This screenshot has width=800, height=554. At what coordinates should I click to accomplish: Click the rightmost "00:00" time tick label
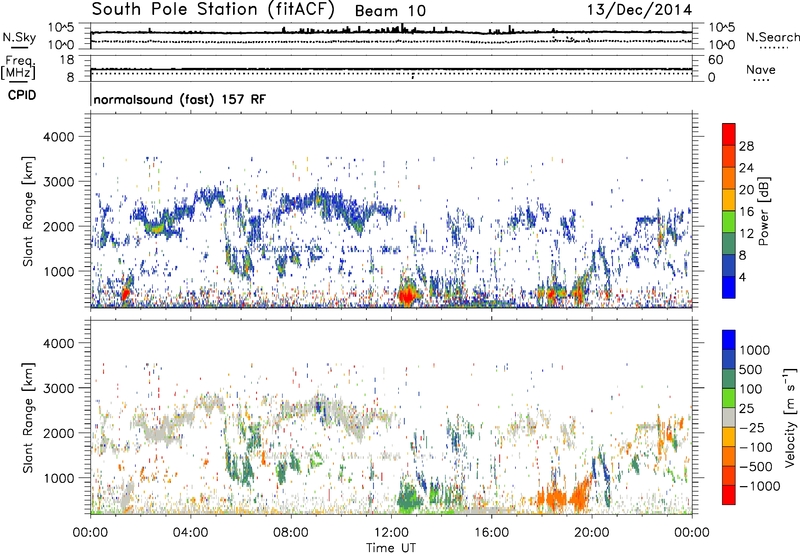[x=692, y=533]
